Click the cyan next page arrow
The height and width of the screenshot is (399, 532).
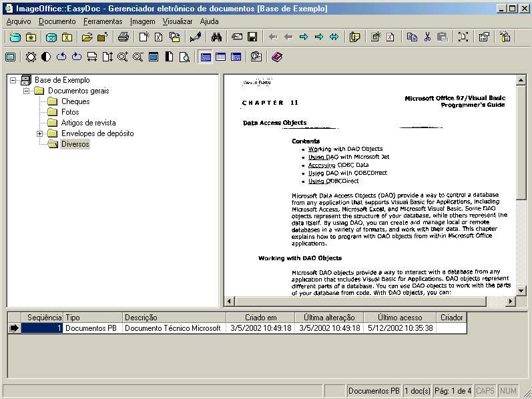pyautogui.click(x=304, y=37)
